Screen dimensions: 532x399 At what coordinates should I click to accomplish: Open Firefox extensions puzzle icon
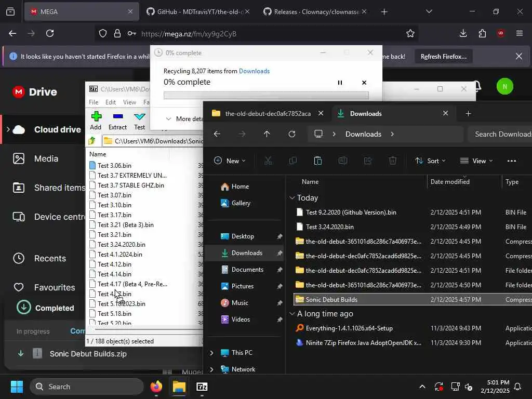click(x=482, y=33)
